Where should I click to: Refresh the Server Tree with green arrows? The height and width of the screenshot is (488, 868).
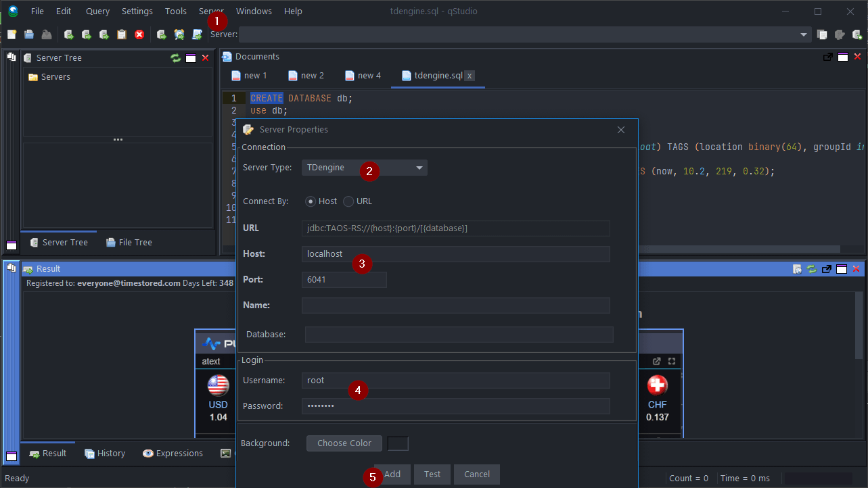coord(176,58)
